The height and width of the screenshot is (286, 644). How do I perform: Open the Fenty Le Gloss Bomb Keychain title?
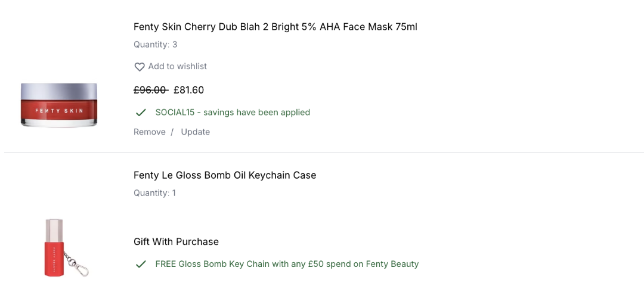pyautogui.click(x=225, y=175)
